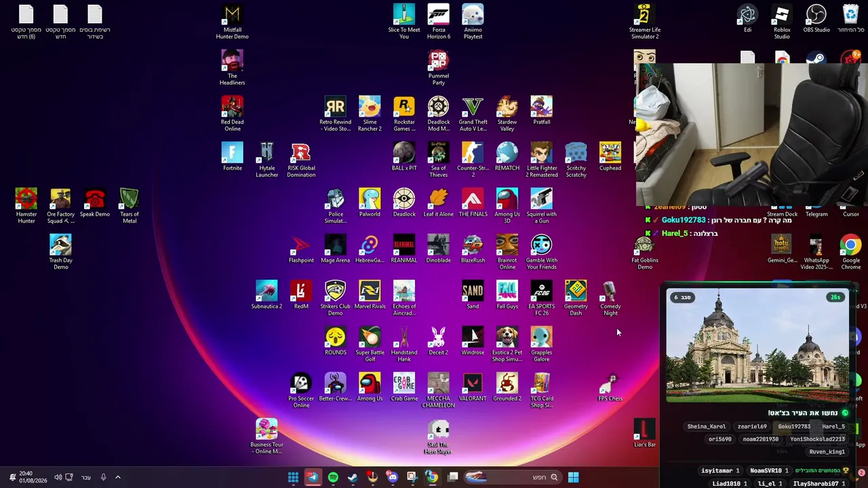Launch THE FINALS from the desktop
868x488 pixels.
[473, 203]
